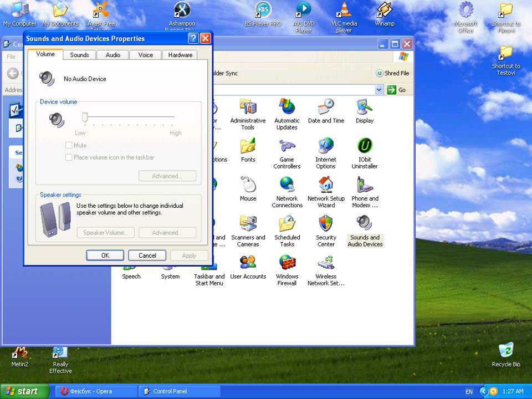Open the Scanners and Cameras icon
Viewport: 532px width, 399px height.
click(248, 224)
